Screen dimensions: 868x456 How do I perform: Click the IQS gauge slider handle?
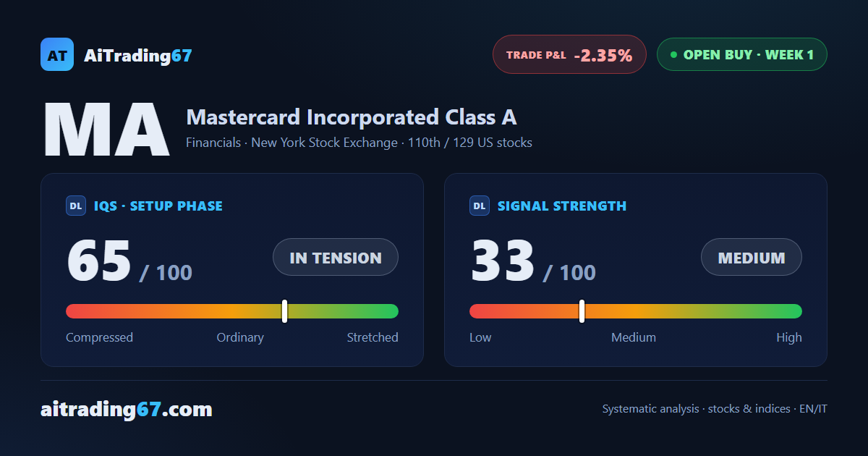(x=284, y=311)
